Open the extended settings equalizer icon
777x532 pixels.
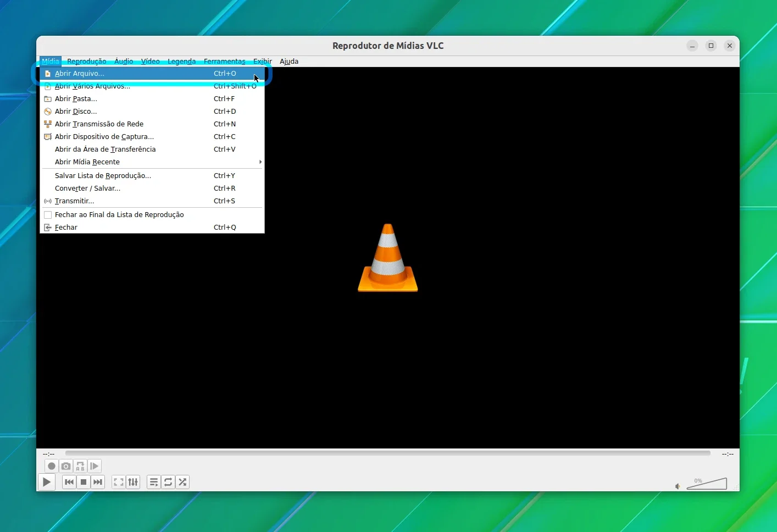(133, 482)
